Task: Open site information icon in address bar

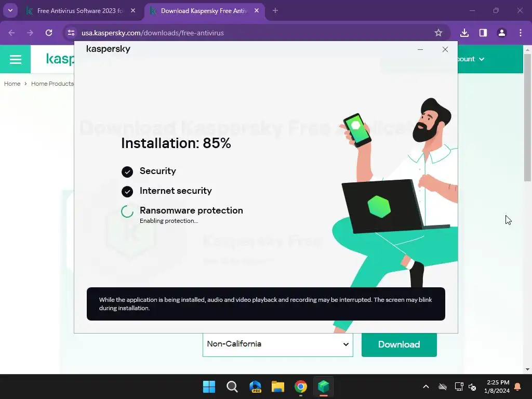Action: tap(71, 33)
